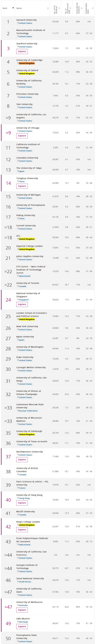The image size is (96, 644).
Task: Click Switzerland location tag under ETH Zurich
Action: pos(24,276)
